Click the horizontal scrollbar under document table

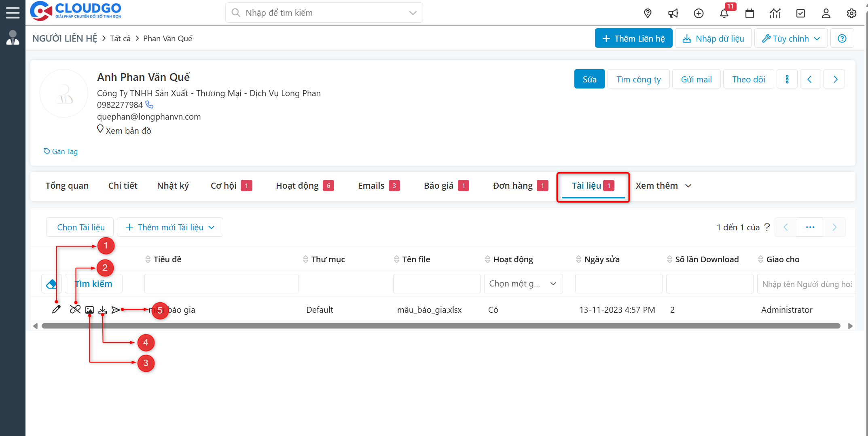tap(441, 326)
